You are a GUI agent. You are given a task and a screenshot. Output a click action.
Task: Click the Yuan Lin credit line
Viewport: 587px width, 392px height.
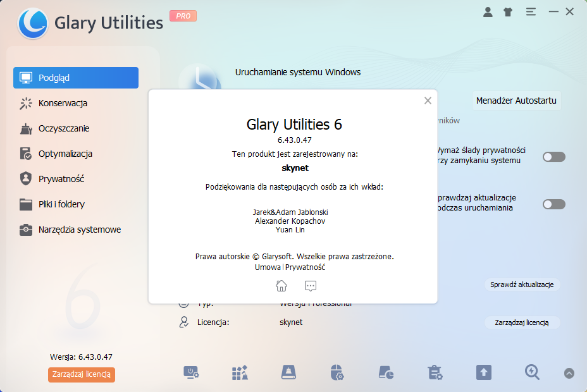(290, 230)
